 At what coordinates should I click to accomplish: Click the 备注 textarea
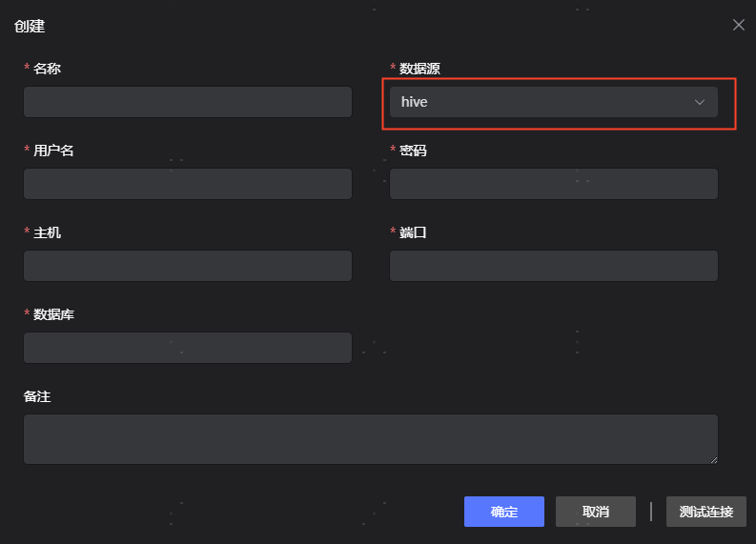pos(370,438)
